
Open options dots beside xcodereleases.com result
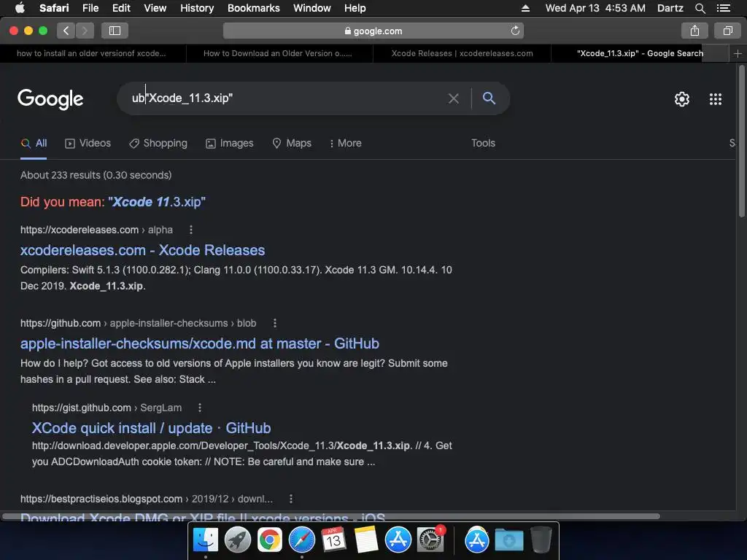pyautogui.click(x=191, y=230)
